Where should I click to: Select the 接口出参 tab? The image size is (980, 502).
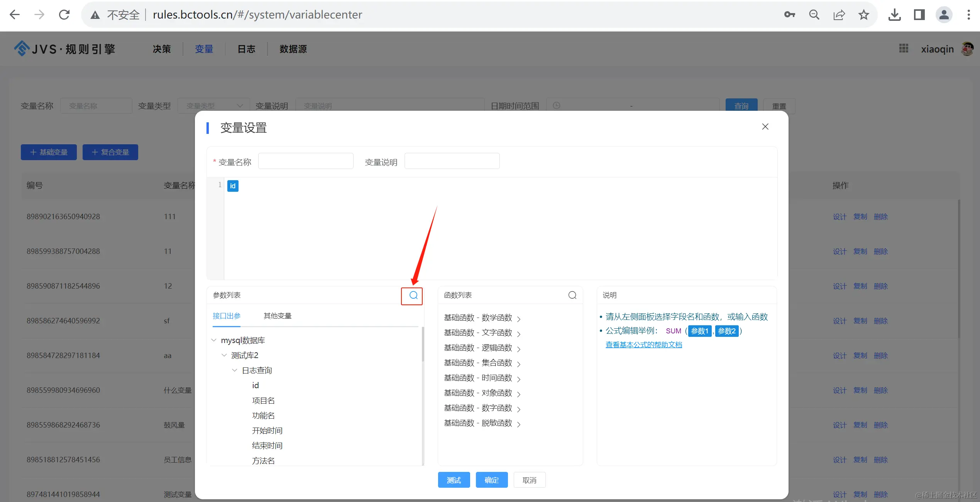pyautogui.click(x=227, y=316)
